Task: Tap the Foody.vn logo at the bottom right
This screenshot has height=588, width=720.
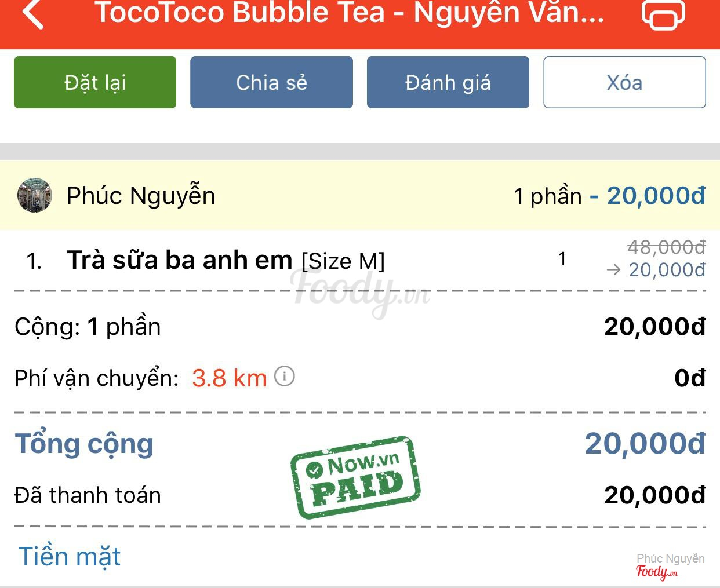Action: coord(656,572)
